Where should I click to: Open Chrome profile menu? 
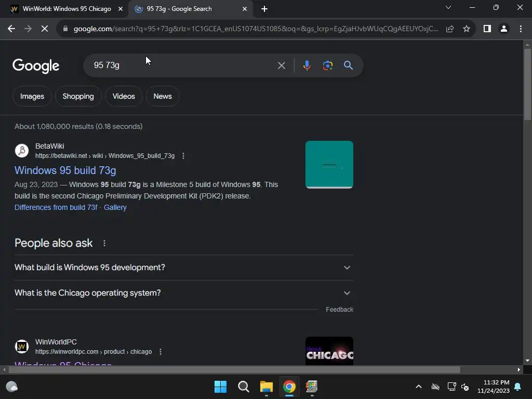(x=504, y=29)
